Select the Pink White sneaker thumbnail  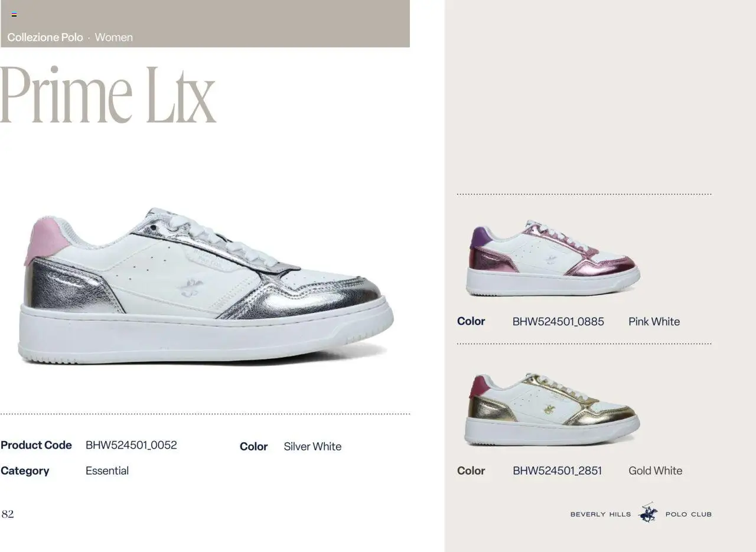point(553,258)
